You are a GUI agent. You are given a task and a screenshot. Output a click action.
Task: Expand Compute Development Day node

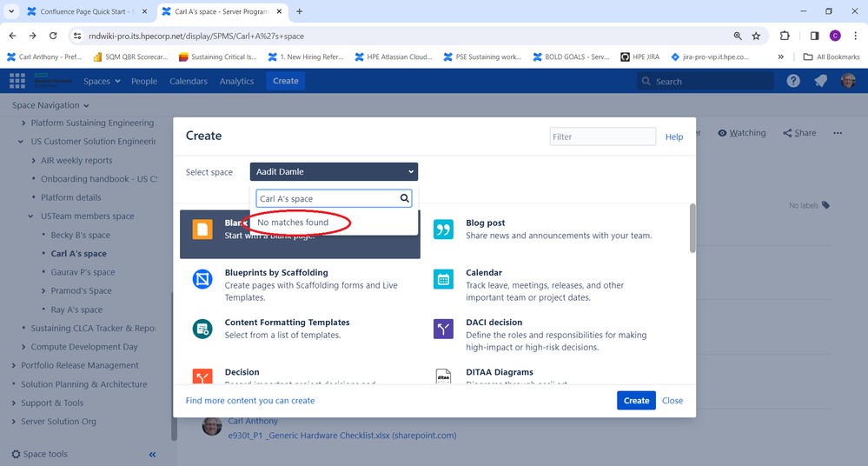pyautogui.click(x=23, y=347)
